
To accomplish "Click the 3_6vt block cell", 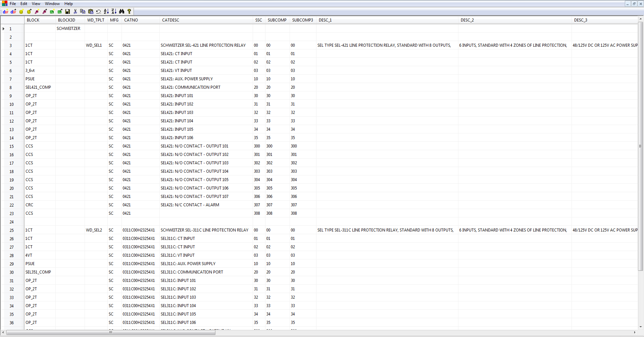I will pos(40,71).
